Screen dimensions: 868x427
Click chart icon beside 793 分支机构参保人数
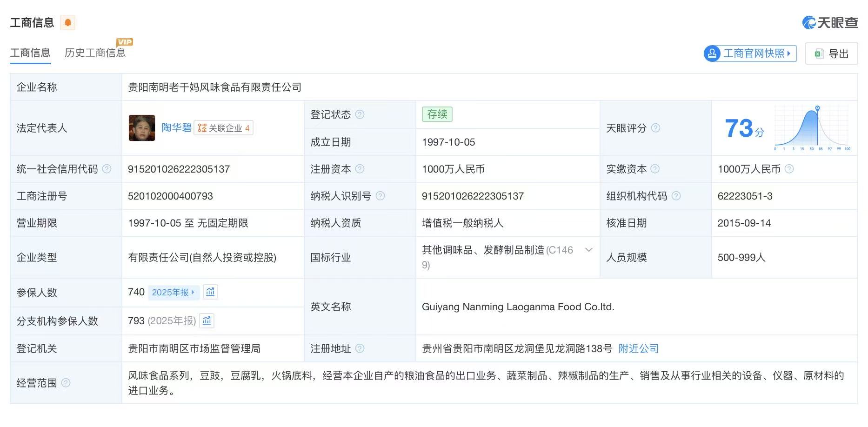207,320
